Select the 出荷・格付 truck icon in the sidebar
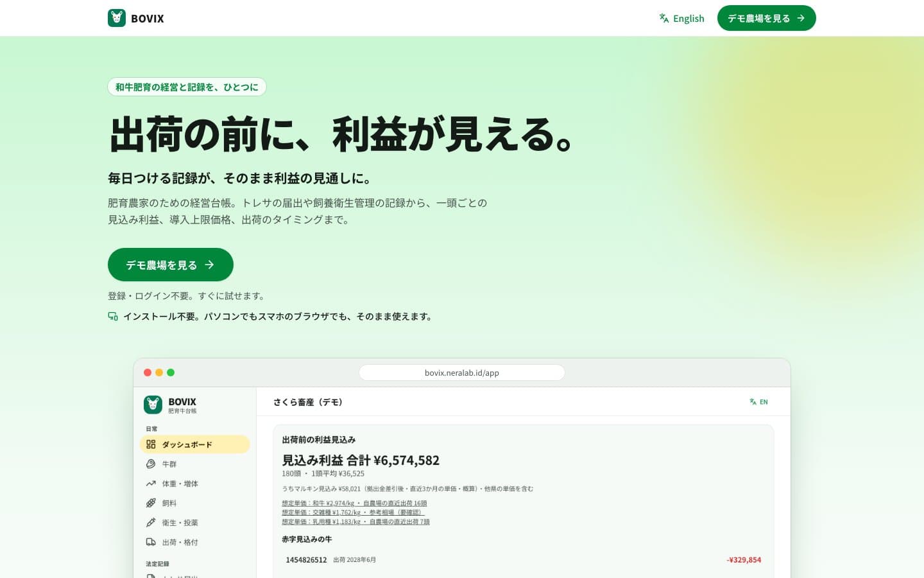This screenshot has height=578, width=924. [x=151, y=542]
